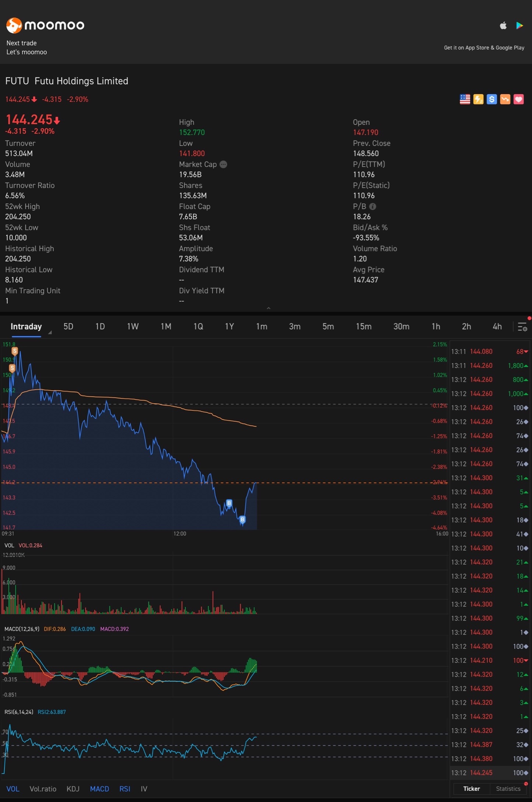Select the 1h interval
This screenshot has width=532, height=802.
pos(436,327)
